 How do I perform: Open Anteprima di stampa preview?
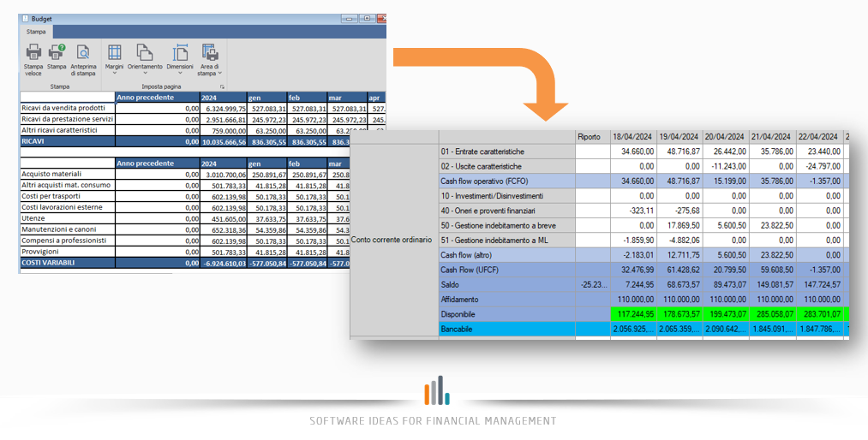pos(83,52)
